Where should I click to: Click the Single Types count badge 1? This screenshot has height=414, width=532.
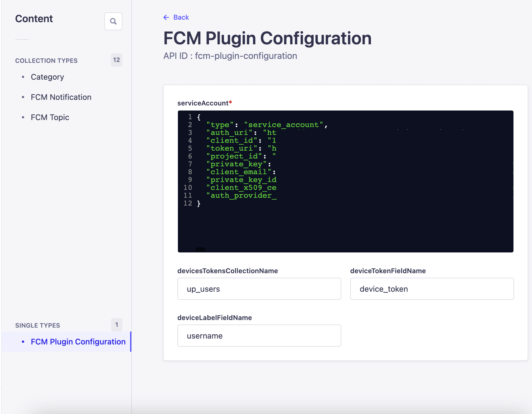click(116, 325)
